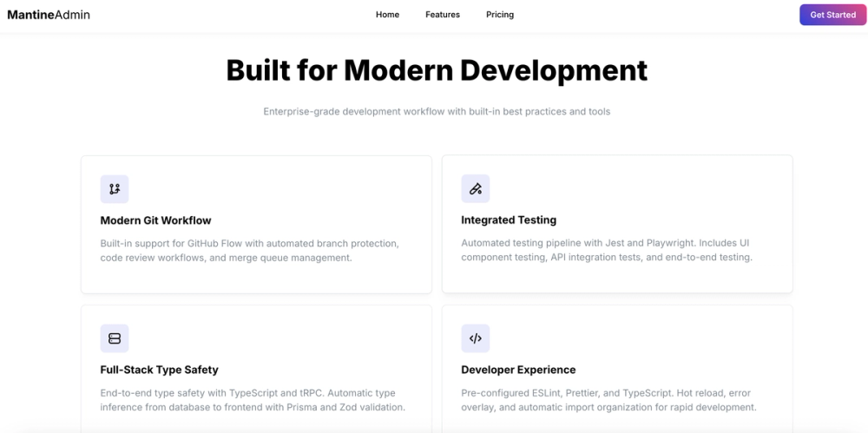The height and width of the screenshot is (433, 868).
Task: Select the Modern Git Workflow card title
Action: pyautogui.click(x=155, y=220)
